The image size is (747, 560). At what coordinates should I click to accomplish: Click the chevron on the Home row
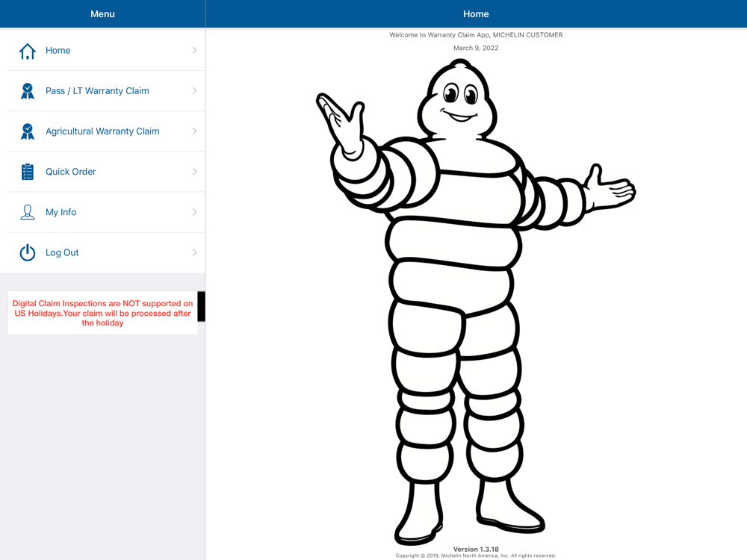point(194,51)
